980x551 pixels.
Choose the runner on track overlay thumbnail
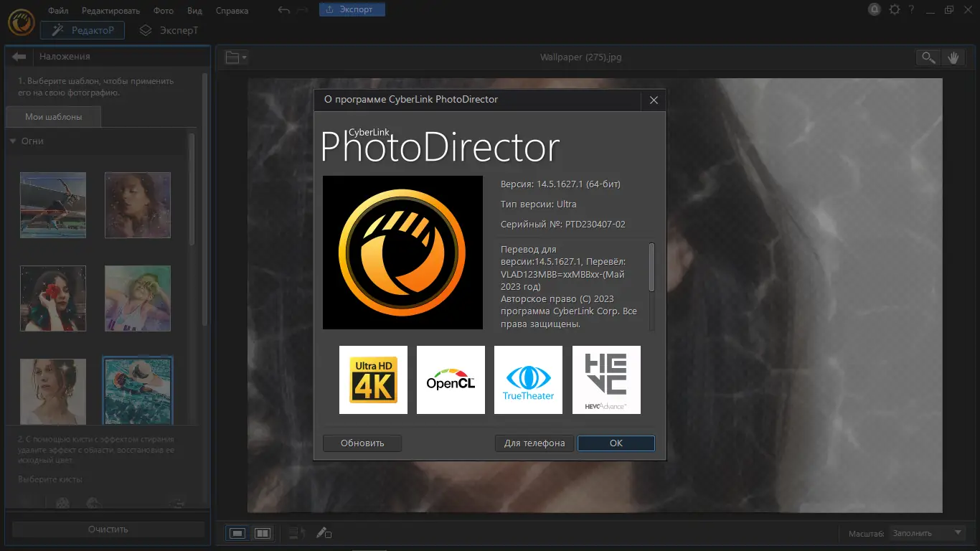click(x=53, y=205)
